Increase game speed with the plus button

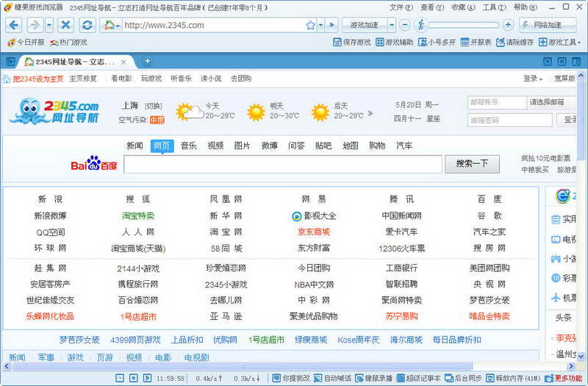pyautogui.click(x=508, y=25)
